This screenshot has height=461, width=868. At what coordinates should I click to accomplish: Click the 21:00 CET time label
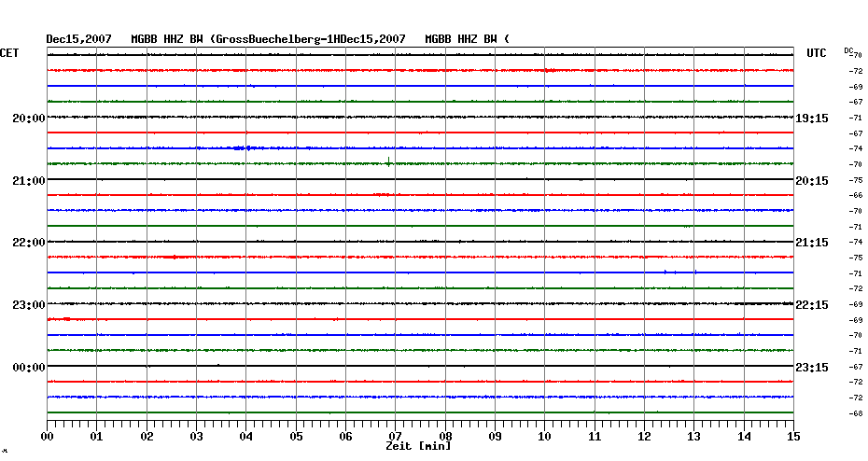(29, 181)
